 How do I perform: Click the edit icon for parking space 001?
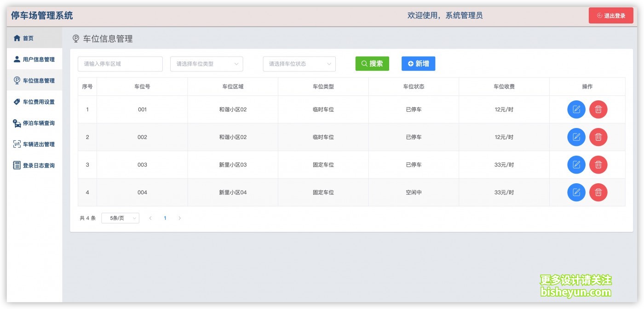[x=576, y=110]
